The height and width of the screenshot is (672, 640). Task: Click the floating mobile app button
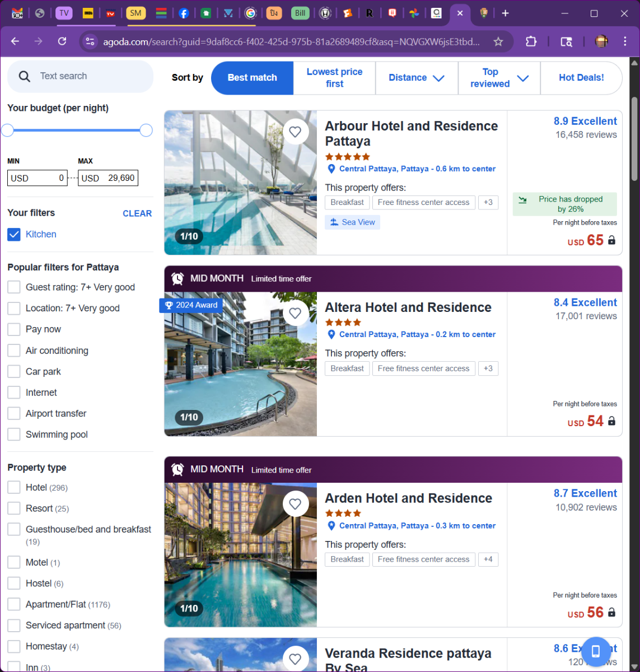(x=596, y=651)
